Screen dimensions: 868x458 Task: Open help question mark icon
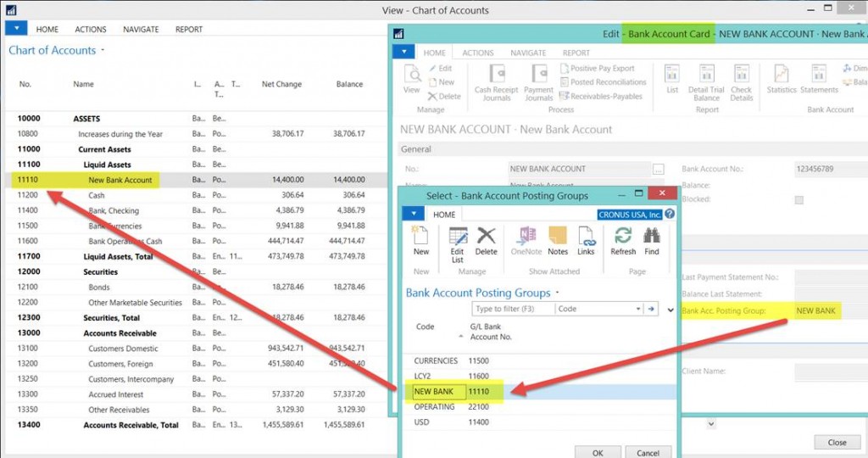[670, 214]
